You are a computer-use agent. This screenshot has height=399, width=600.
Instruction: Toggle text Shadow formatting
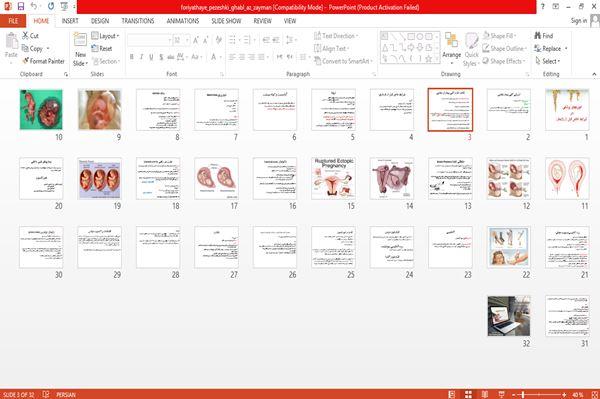[x=161, y=57]
